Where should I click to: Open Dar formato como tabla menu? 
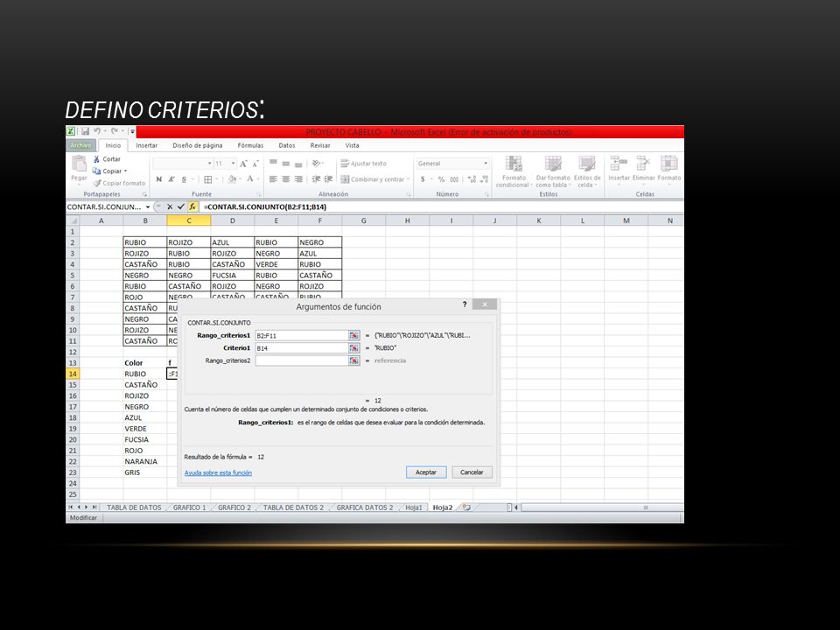tap(553, 171)
